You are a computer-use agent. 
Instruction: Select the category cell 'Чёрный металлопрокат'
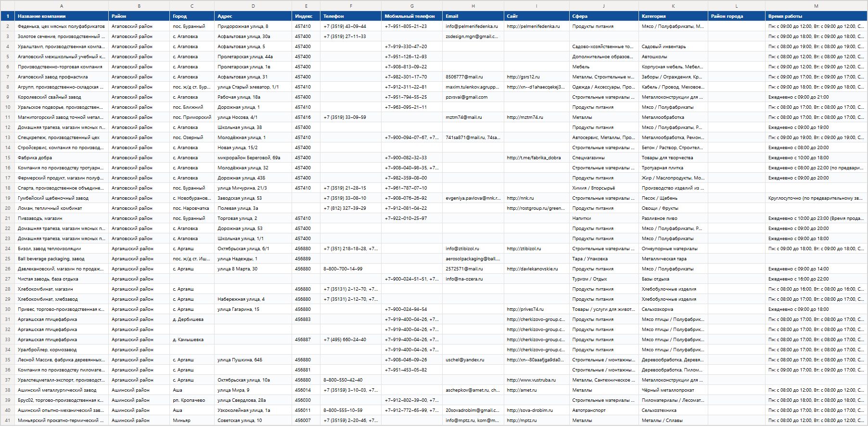point(673,390)
